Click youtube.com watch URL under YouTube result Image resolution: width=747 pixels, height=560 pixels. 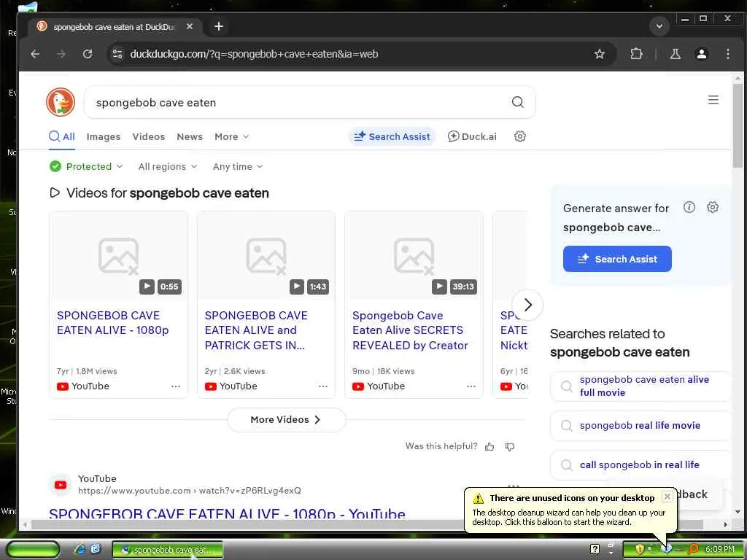[x=189, y=491]
